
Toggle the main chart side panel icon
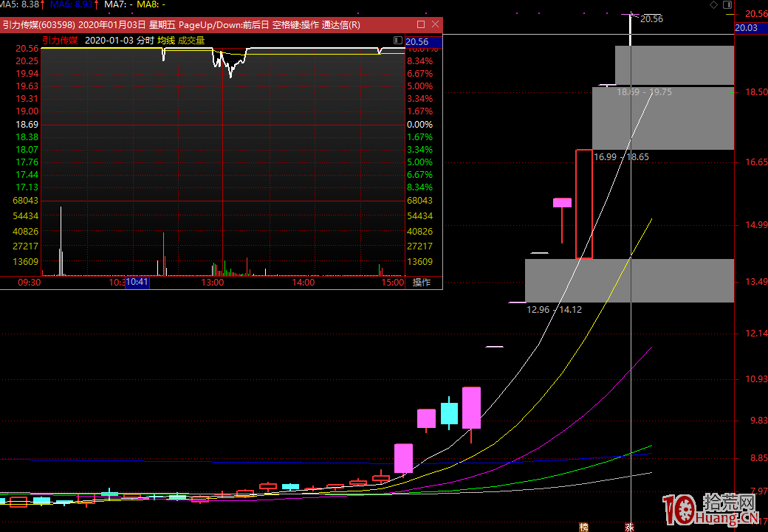click(727, 4)
